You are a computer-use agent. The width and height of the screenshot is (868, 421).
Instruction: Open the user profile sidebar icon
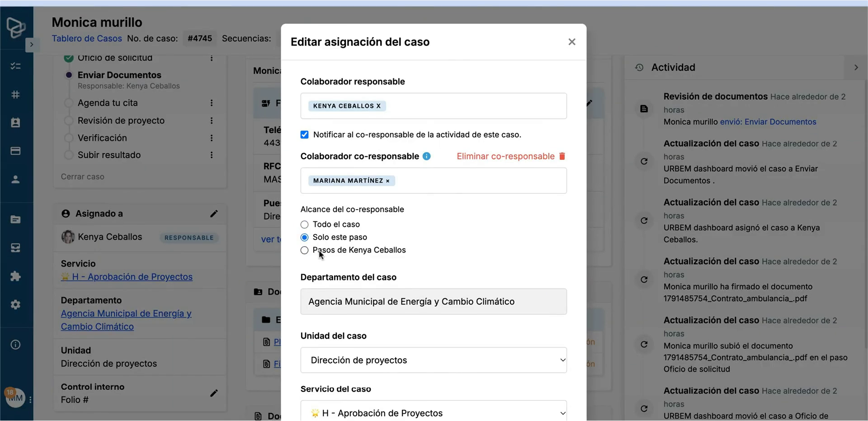pyautogui.click(x=15, y=179)
